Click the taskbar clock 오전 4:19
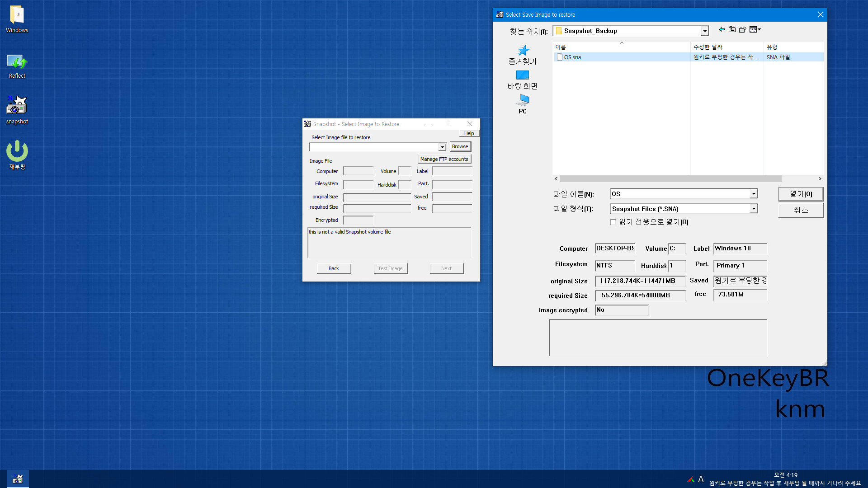The height and width of the screenshot is (488, 868). (786, 475)
